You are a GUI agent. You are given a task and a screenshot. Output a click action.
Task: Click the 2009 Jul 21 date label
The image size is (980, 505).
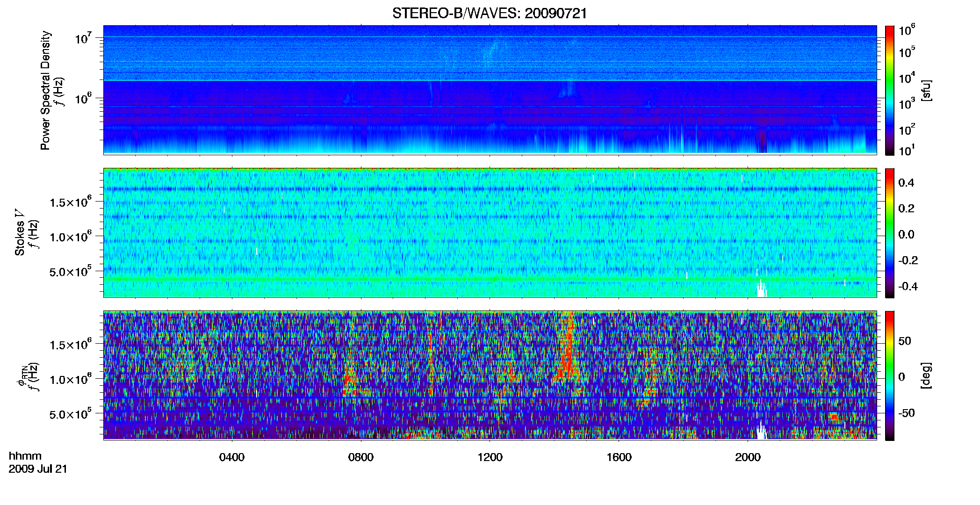tap(38, 469)
